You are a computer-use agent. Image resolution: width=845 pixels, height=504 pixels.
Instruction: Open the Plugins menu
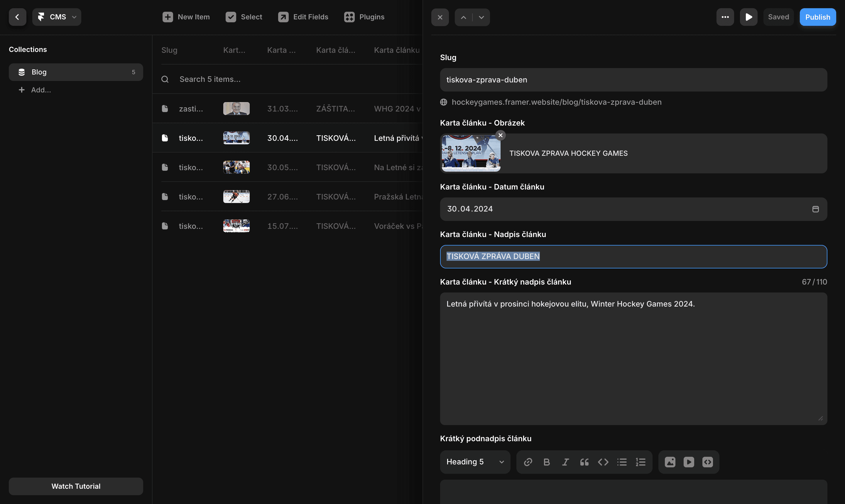(x=364, y=17)
